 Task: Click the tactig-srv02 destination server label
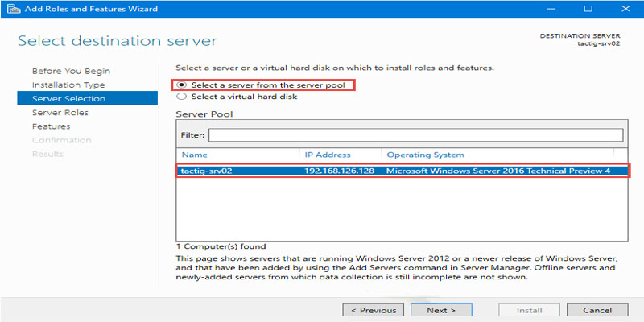[x=598, y=43]
